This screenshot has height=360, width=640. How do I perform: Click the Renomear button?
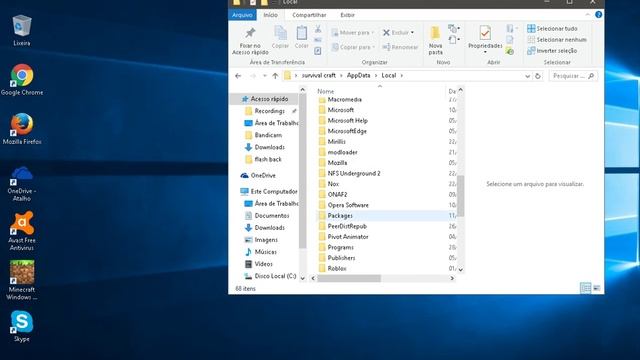(x=400, y=47)
